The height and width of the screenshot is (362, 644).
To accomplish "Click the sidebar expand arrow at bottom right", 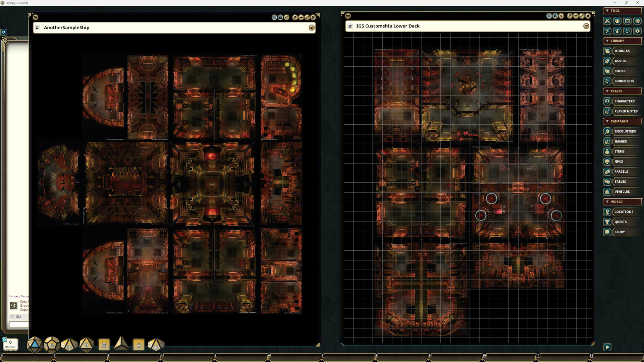I will [x=607, y=347].
